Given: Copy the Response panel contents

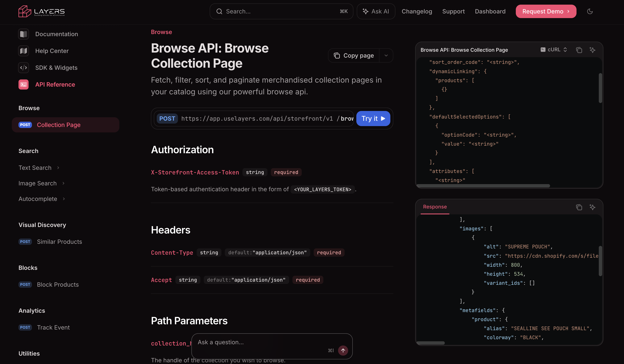Looking at the screenshot, I should point(579,207).
